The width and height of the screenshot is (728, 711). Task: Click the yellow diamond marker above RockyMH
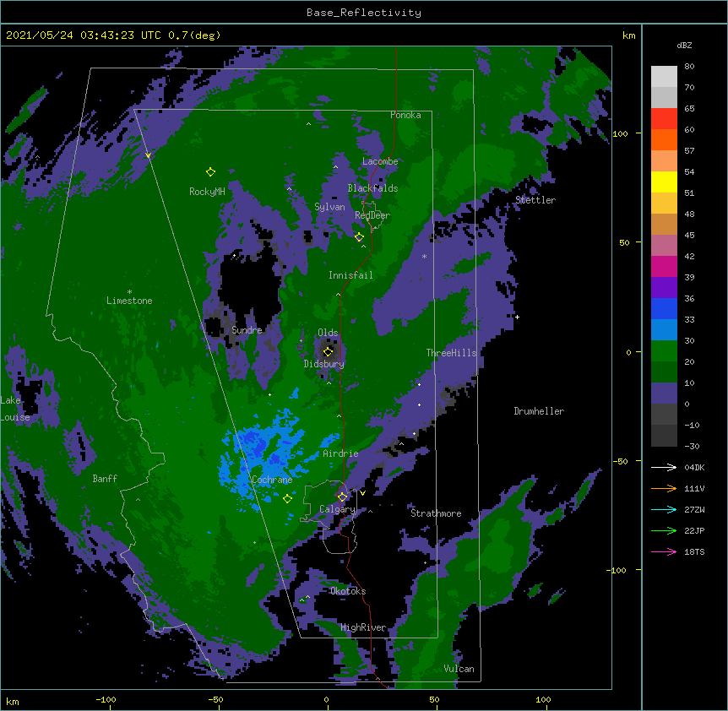(210, 171)
